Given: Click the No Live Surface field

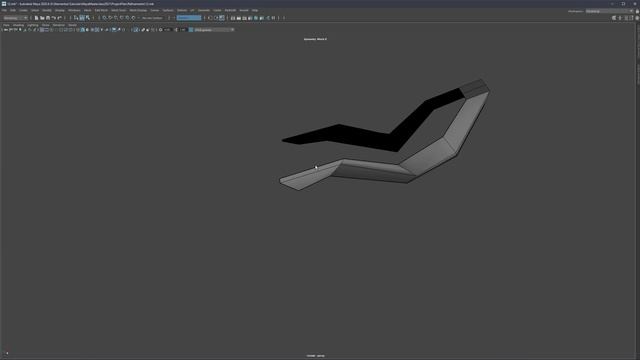Looking at the screenshot, I should [152, 18].
